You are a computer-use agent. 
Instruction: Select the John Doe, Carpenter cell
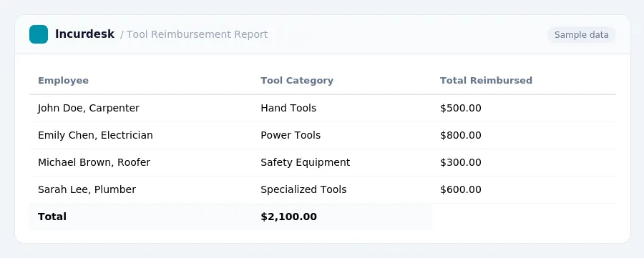tap(89, 109)
